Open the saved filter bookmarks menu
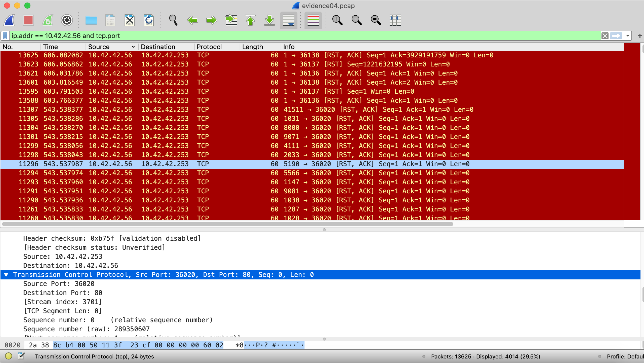Image resolution: width=644 pixels, height=363 pixels. tap(5, 35)
